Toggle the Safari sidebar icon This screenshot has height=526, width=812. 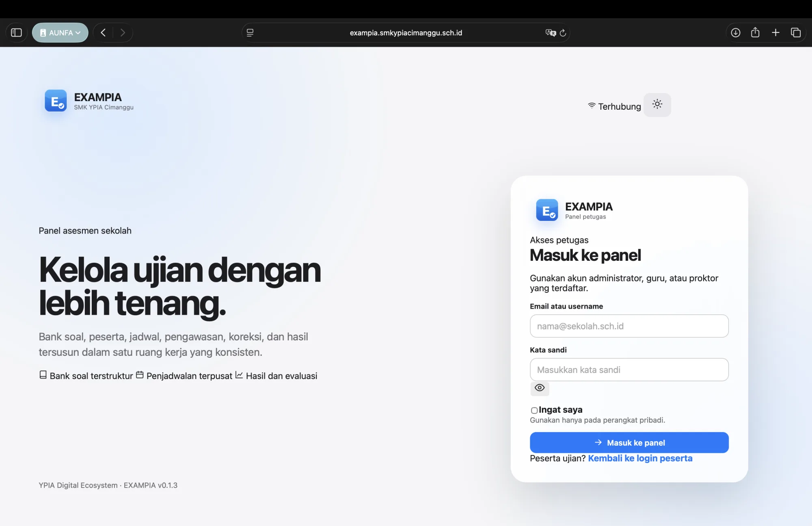coord(16,32)
